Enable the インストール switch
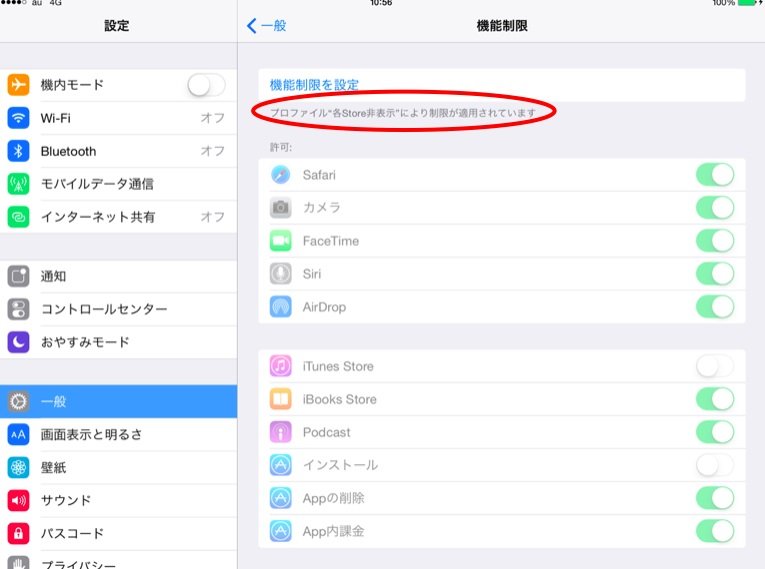765x569 pixels. tap(715, 465)
